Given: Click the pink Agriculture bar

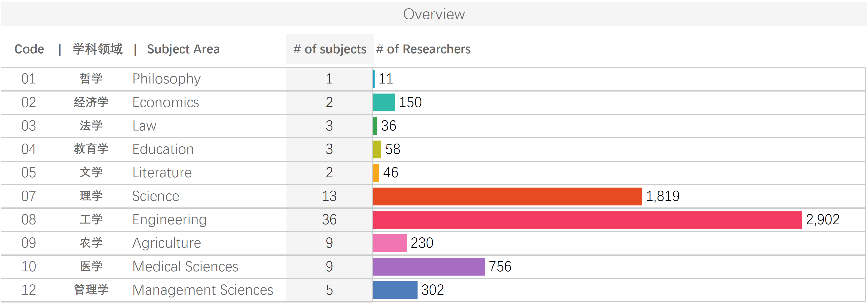Looking at the screenshot, I should (x=389, y=243).
